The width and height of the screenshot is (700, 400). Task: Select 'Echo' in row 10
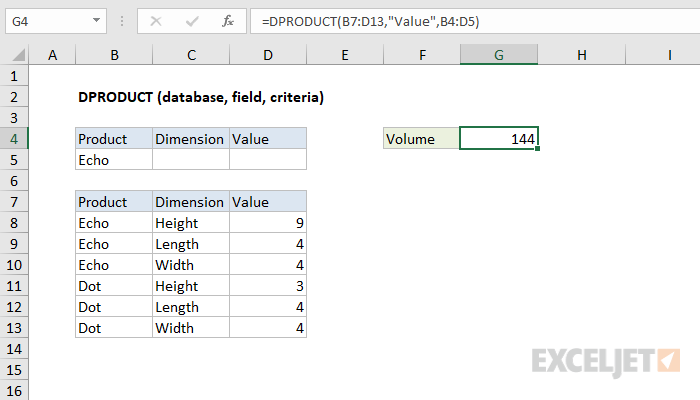pyautogui.click(x=114, y=265)
